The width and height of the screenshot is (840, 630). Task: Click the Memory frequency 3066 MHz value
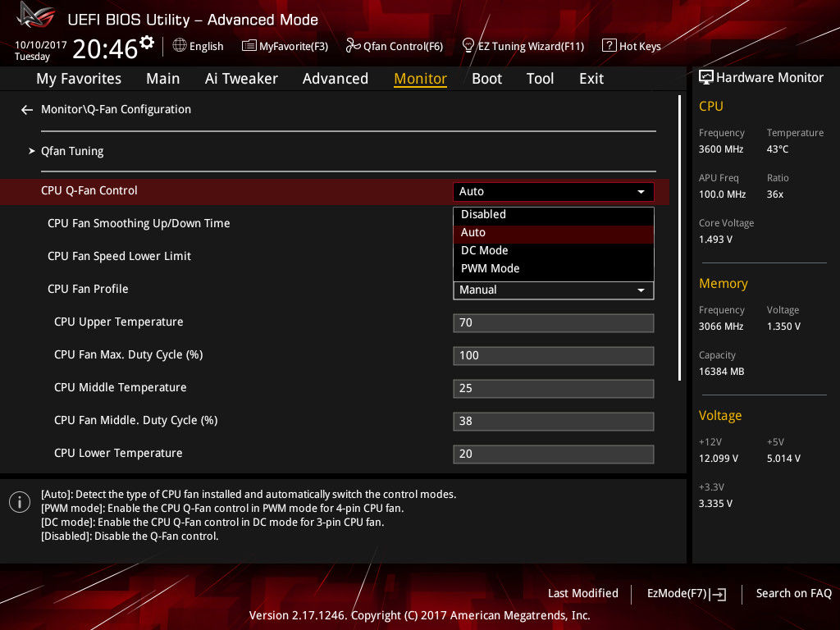tap(721, 326)
